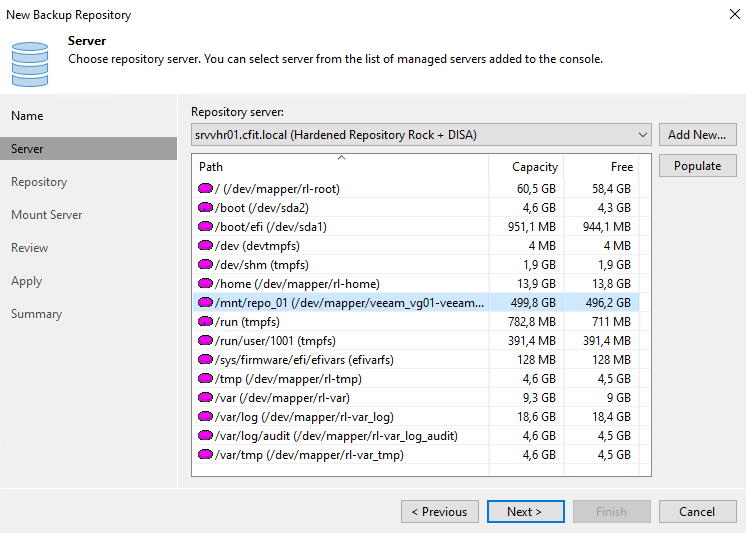Click the Populate button
Screen dimensions: 746x533
click(697, 166)
